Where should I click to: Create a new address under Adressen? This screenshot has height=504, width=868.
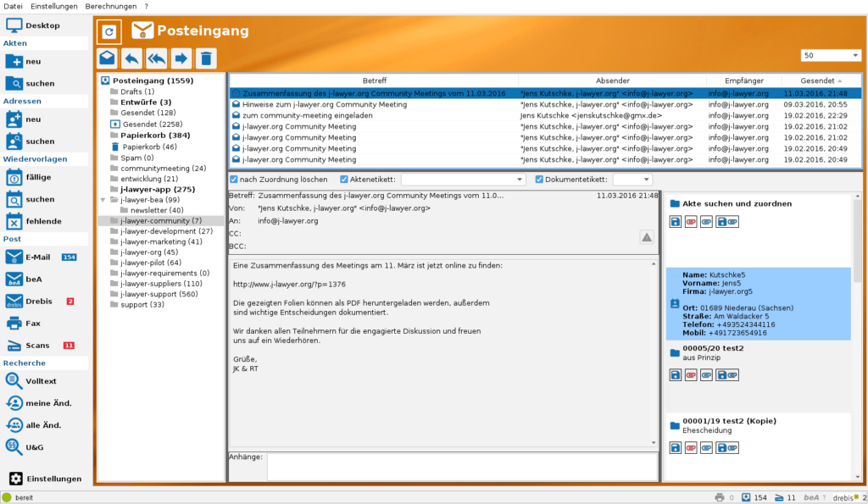click(x=23, y=119)
